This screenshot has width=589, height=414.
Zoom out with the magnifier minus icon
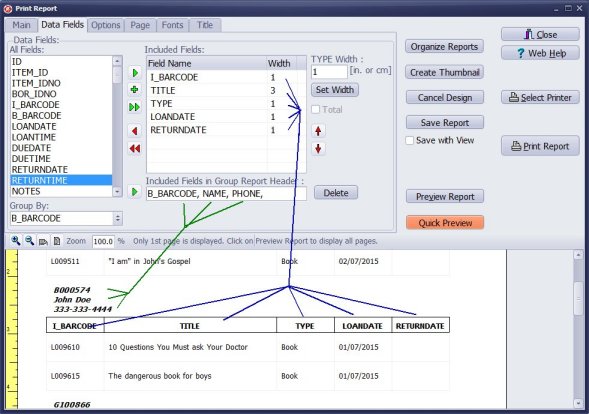coord(29,241)
